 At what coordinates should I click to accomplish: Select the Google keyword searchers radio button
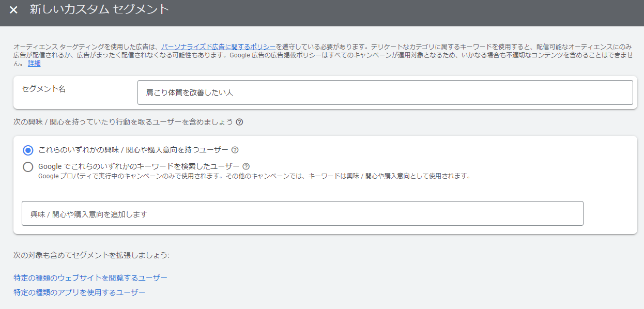[x=28, y=167]
